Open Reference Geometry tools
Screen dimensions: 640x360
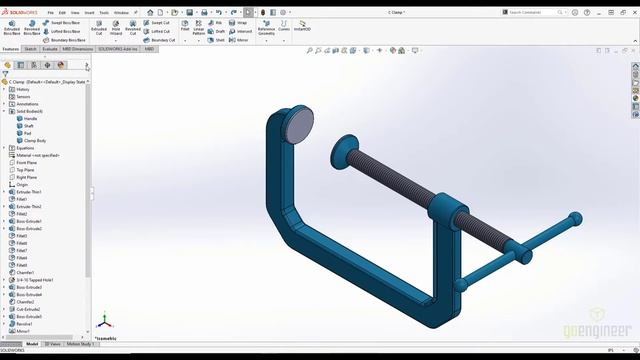266,27
